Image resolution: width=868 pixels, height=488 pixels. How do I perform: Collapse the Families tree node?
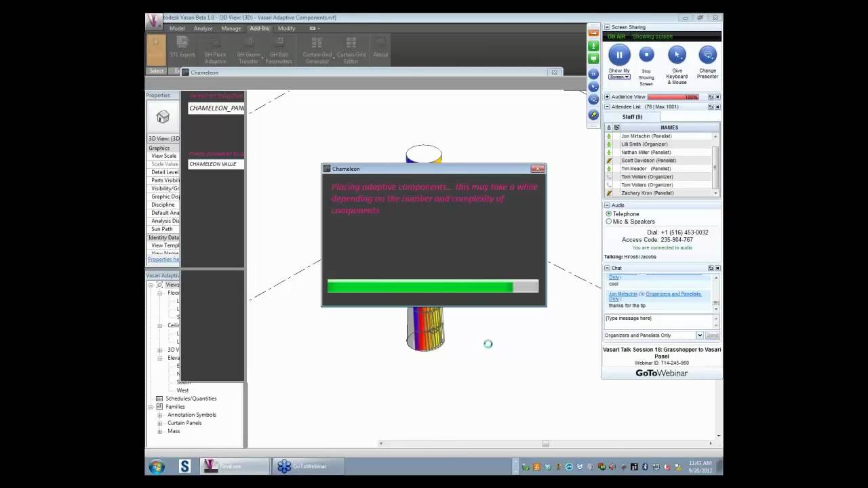(151, 407)
